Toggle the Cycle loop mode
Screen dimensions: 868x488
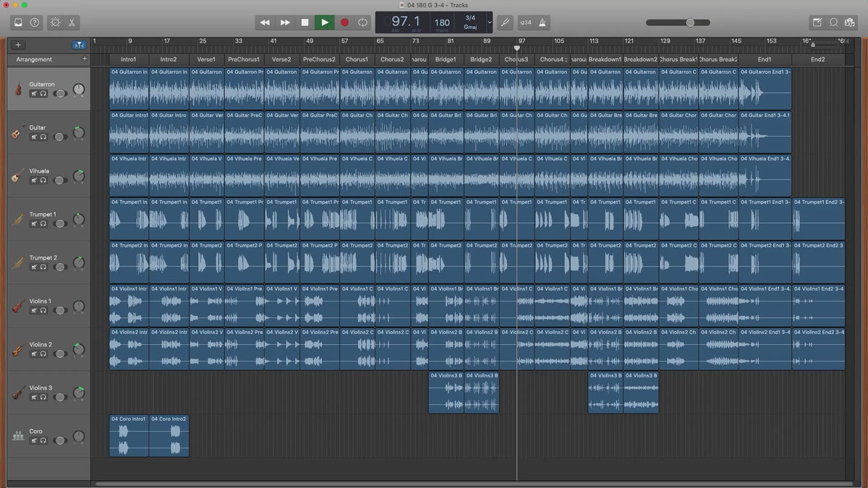pos(362,22)
